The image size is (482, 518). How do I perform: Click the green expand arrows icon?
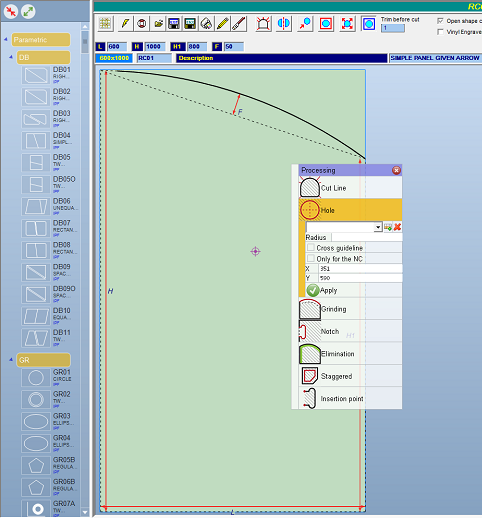point(28,12)
